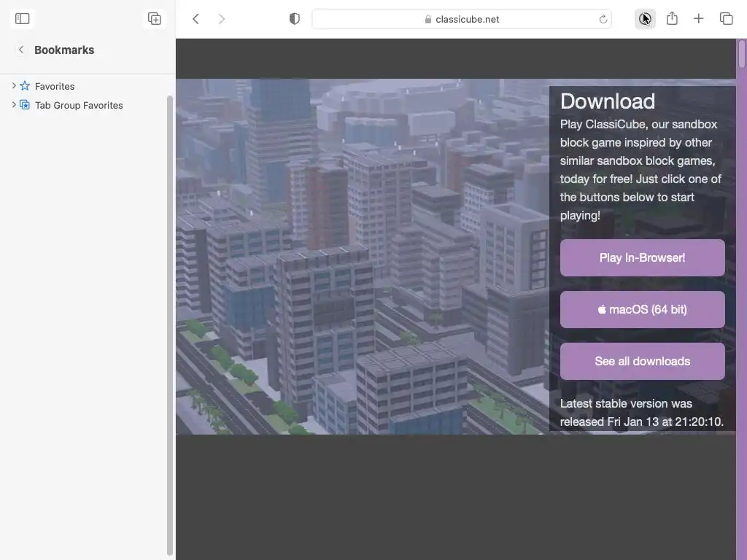Click the See all downloads button

tap(642, 362)
